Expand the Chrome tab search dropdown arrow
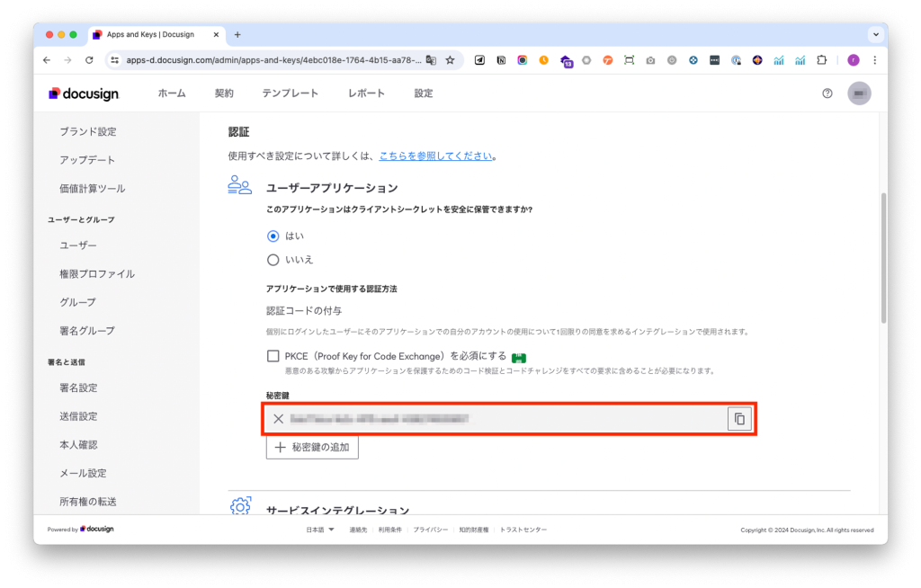 [x=874, y=34]
